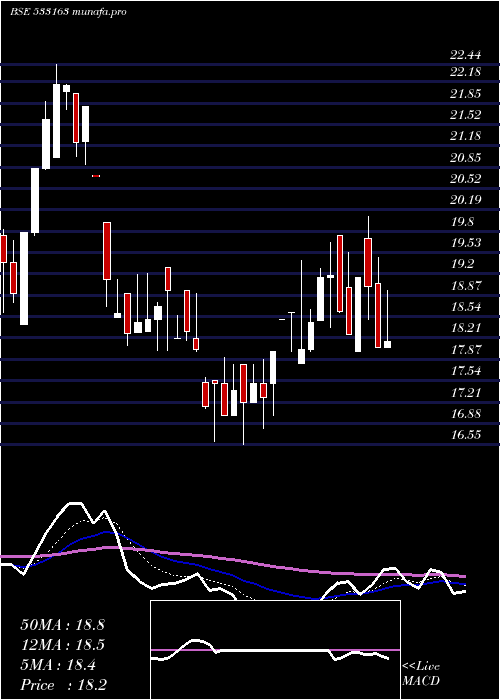This screenshot has height=700, width=500.
Task: Click the 5MA : 18.4 reading
Action: coord(58,665)
